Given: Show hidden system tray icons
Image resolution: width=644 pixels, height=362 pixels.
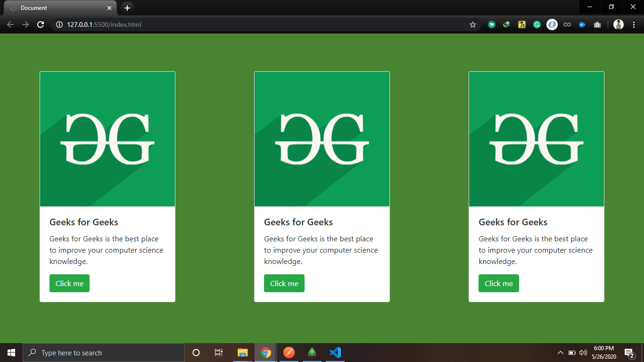Looking at the screenshot, I should (x=561, y=353).
